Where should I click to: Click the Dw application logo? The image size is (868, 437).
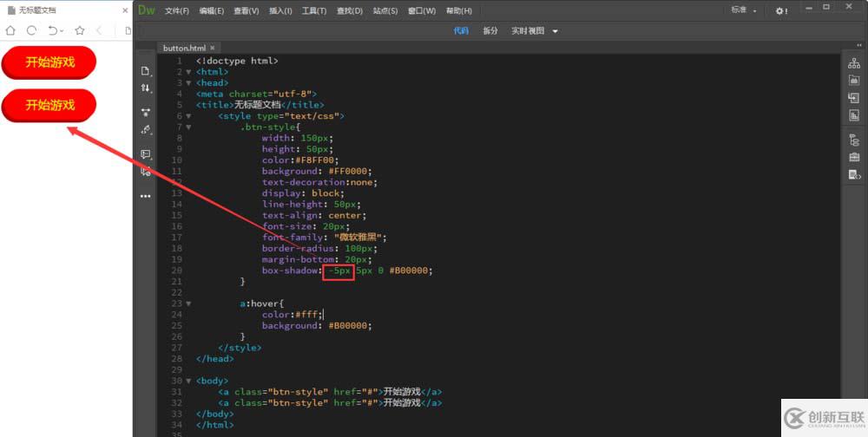(147, 10)
